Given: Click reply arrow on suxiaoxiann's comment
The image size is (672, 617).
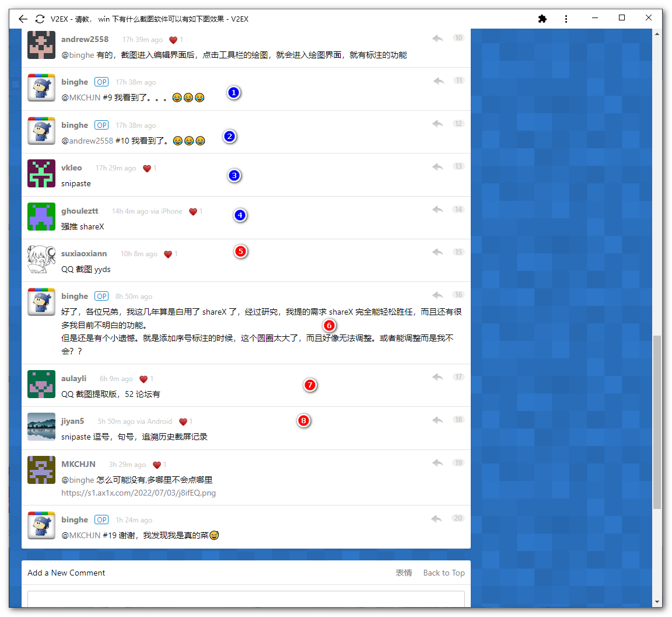Looking at the screenshot, I should pyautogui.click(x=437, y=252).
